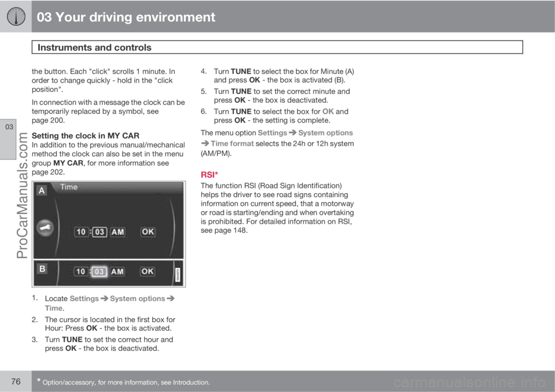Click bold 'TUNE' in step 3
The width and height of the screenshot is (555, 392).
[72, 339]
